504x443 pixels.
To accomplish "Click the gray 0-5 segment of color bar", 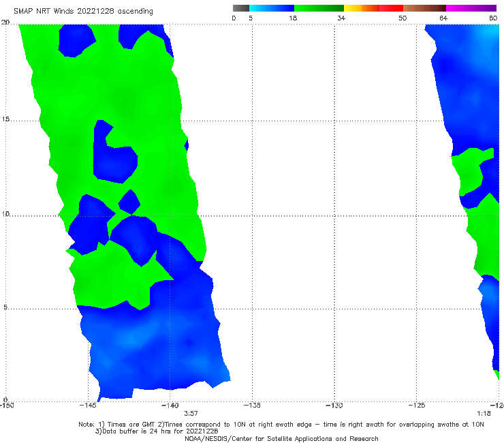I will [x=241, y=8].
